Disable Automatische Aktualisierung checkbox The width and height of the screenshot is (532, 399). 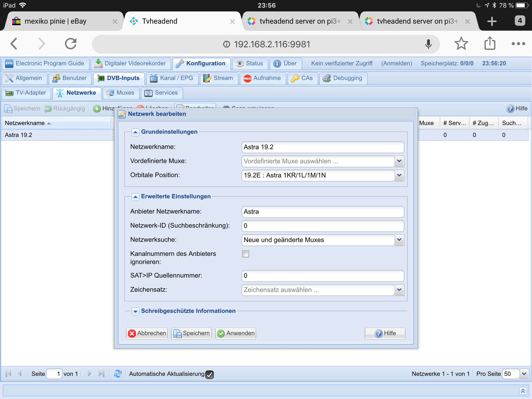tap(209, 374)
